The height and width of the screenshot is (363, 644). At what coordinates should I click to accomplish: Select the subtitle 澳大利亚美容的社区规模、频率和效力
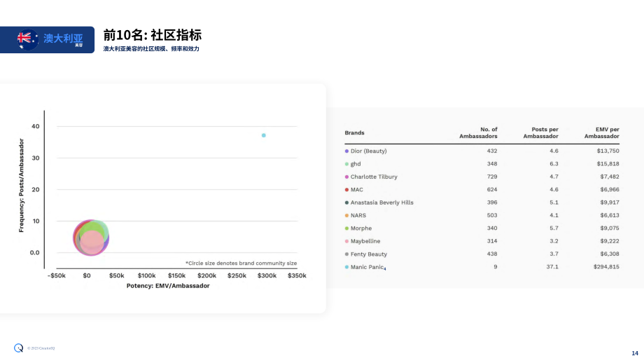[151, 49]
